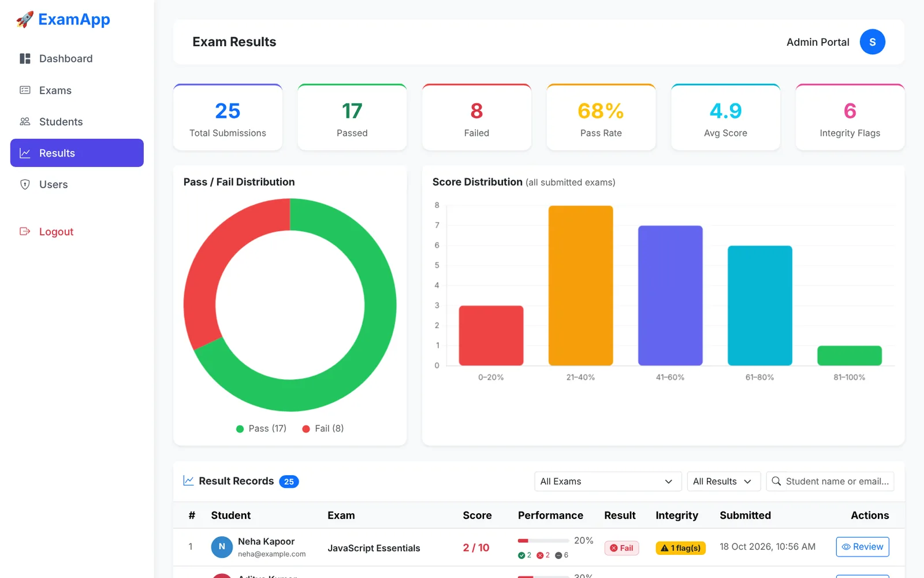Click the Pass Rate 68% card
This screenshot has height=578, width=924.
[601, 117]
